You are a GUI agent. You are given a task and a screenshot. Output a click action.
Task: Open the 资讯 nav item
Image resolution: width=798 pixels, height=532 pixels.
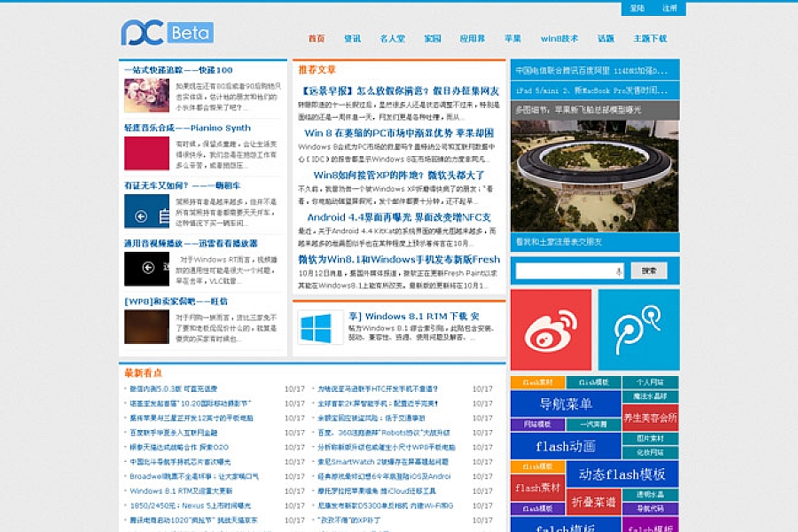[352, 38]
